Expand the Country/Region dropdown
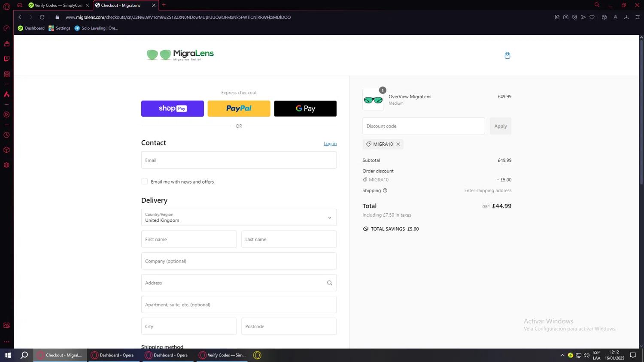 (x=239, y=217)
